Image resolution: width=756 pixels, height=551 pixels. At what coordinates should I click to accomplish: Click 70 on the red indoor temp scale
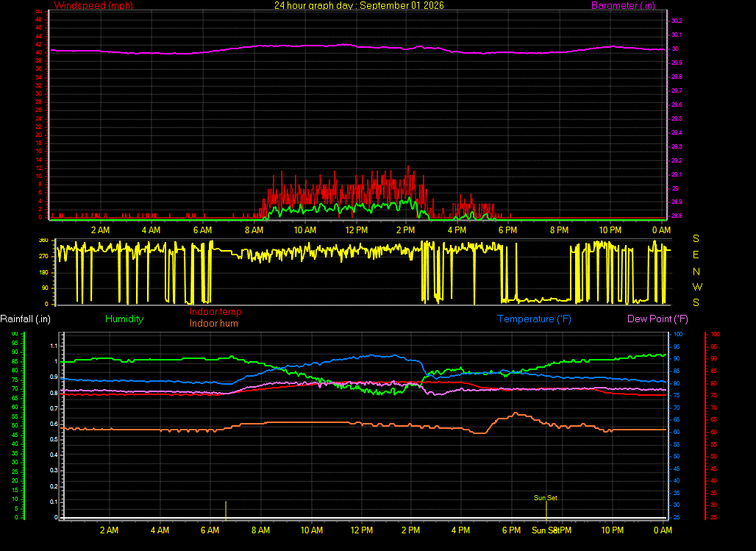tap(713, 408)
